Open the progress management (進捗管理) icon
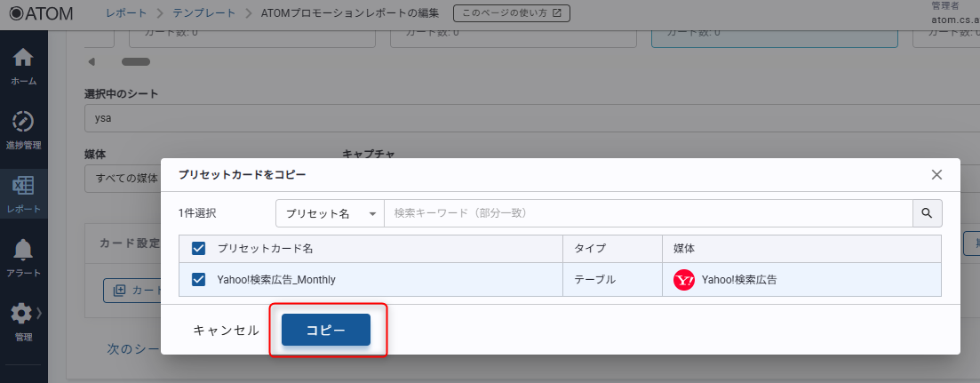Screen dimensions: 980x383 coord(23,122)
